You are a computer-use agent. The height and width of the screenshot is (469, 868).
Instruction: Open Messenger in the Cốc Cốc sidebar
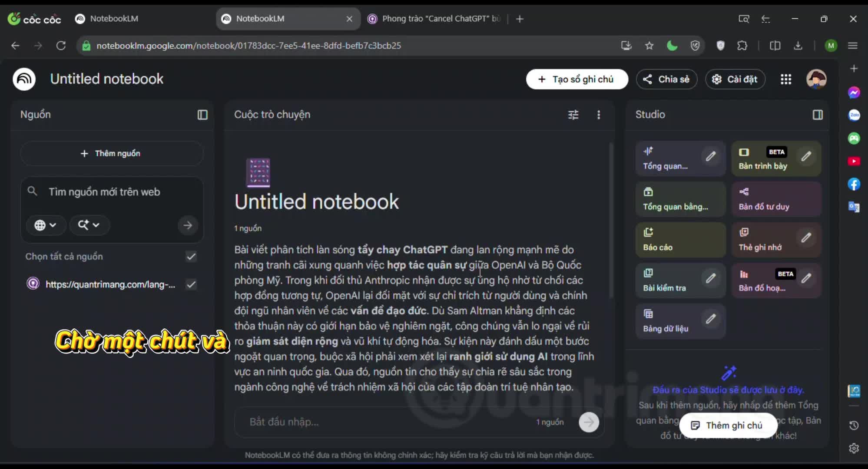(854, 92)
